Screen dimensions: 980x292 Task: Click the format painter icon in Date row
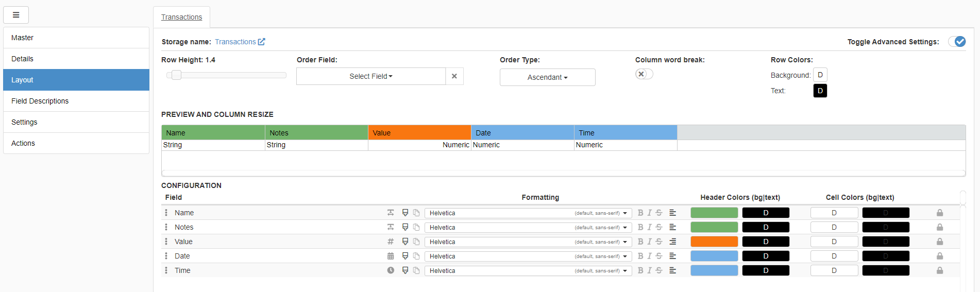click(405, 256)
